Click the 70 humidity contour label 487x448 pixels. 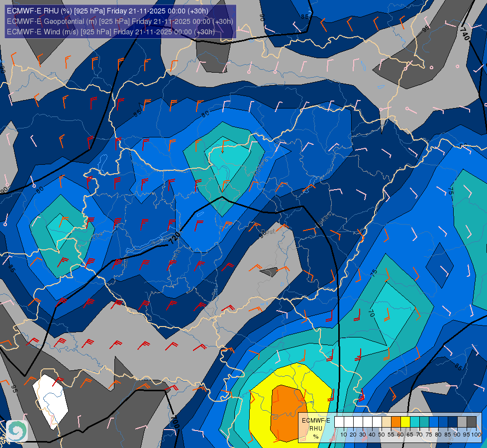pyautogui.click(x=372, y=313)
